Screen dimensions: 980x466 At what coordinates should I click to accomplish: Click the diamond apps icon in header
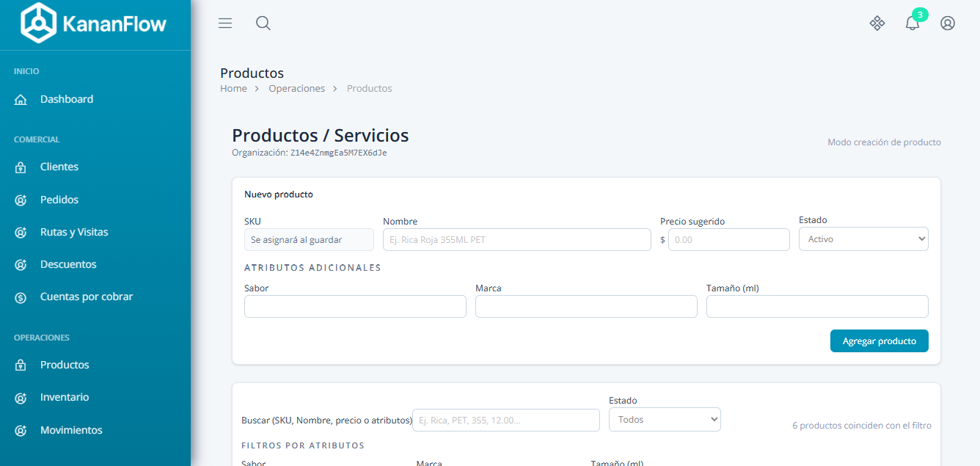click(x=877, y=23)
